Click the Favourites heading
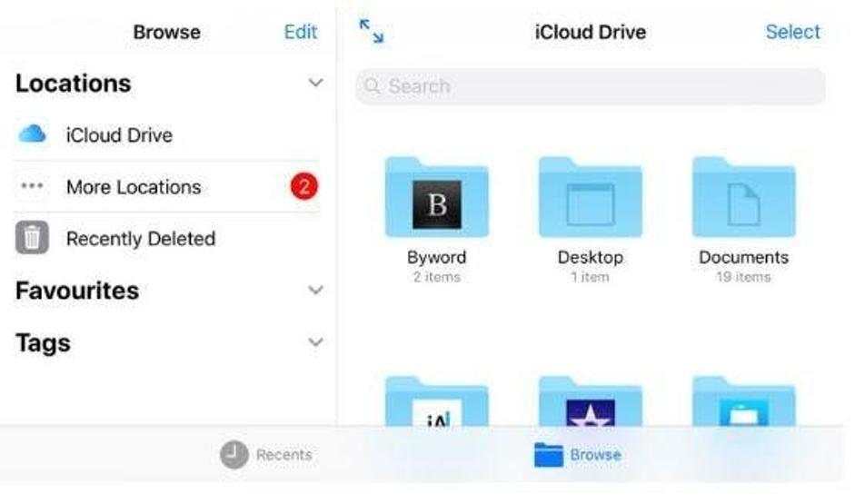The width and height of the screenshot is (855, 504). point(77,291)
